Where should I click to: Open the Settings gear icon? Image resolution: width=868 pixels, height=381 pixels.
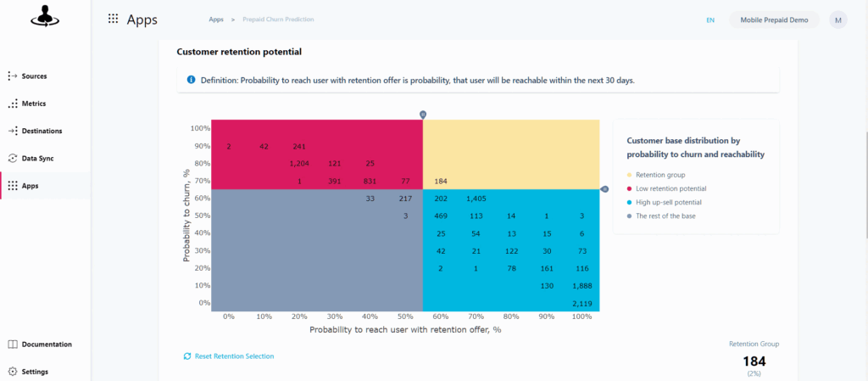click(13, 372)
